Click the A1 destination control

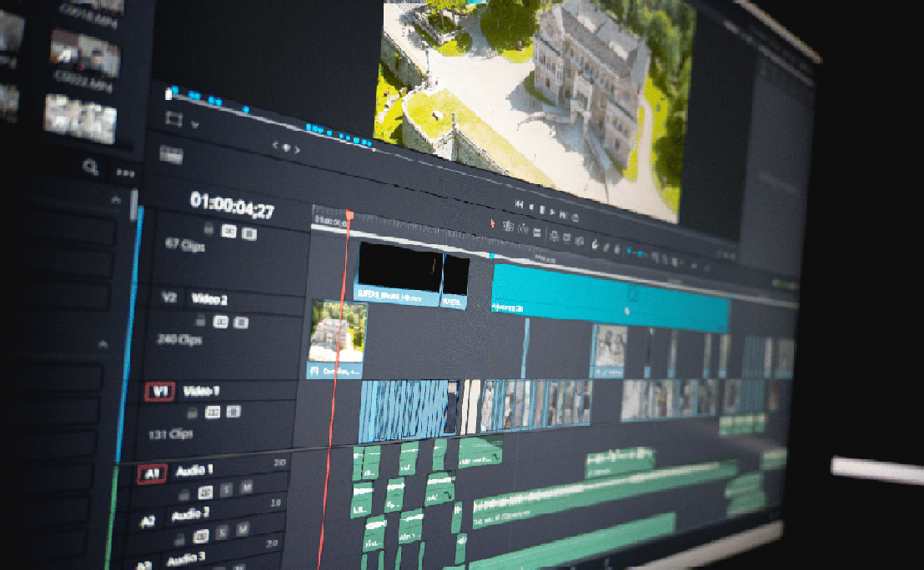[x=152, y=474]
